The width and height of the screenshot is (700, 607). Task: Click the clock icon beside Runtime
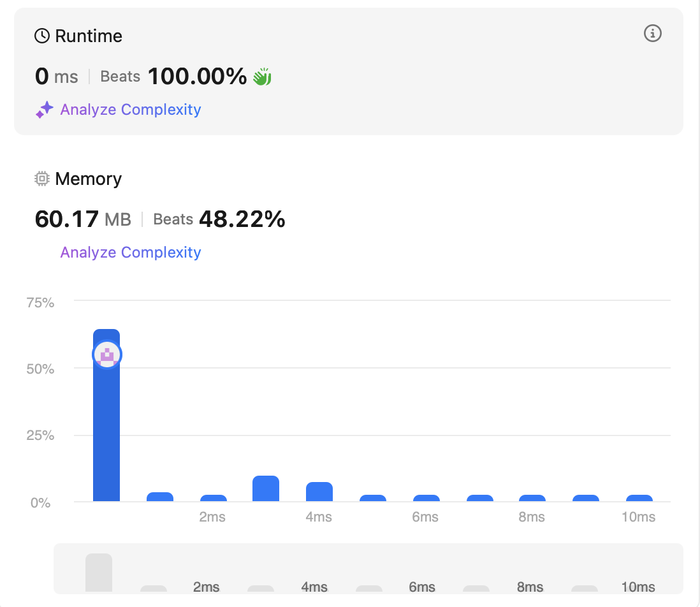click(42, 36)
